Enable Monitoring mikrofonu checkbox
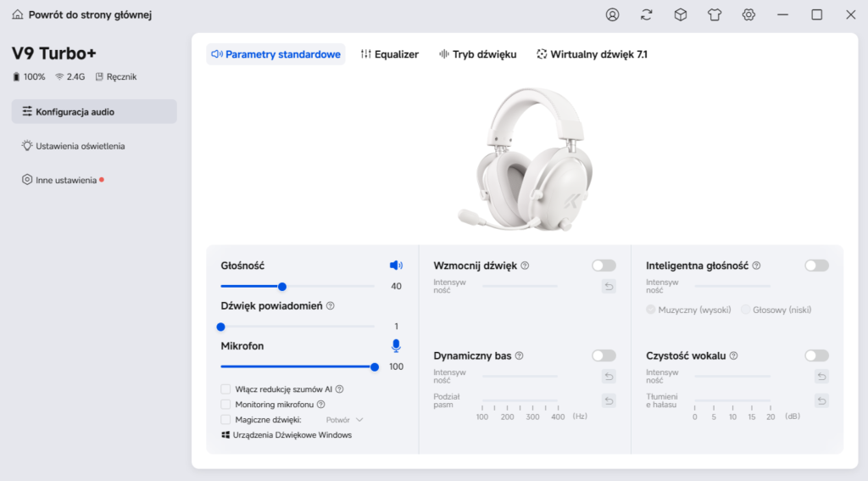Image resolution: width=868 pixels, height=481 pixels. (x=225, y=405)
